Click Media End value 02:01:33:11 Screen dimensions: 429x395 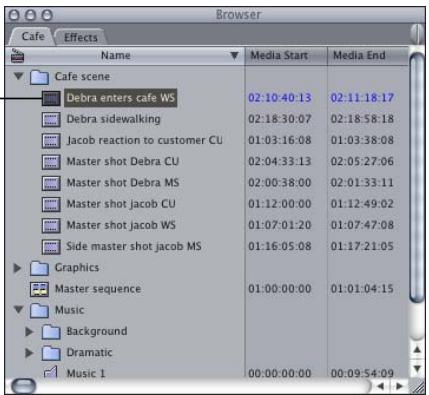(x=362, y=183)
